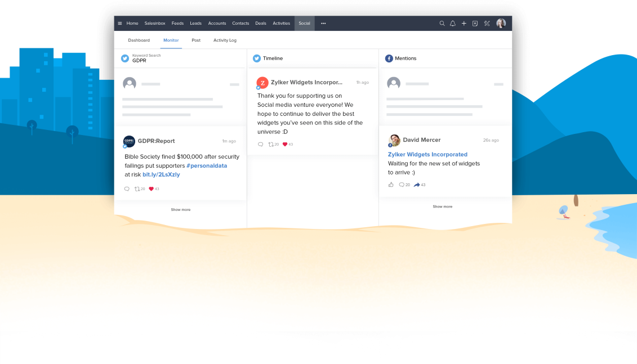This screenshot has height=364, width=637.
Task: Go to the Deals module
Action: pyautogui.click(x=261, y=24)
